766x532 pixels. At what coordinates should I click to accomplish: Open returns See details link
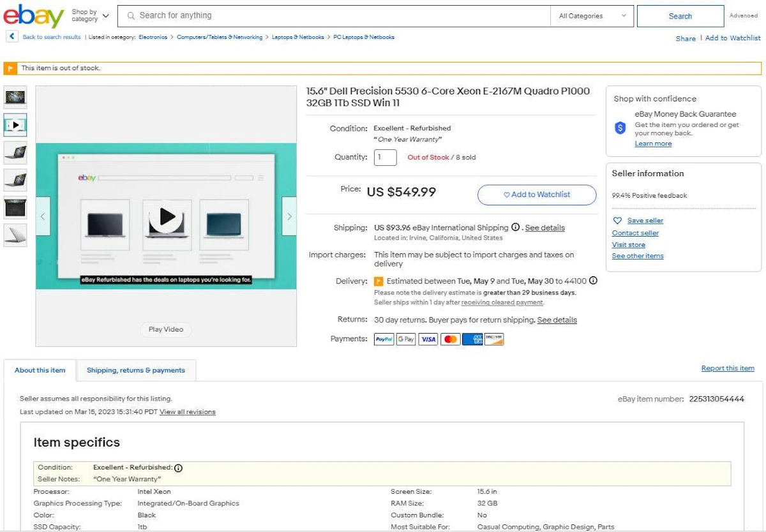point(557,320)
